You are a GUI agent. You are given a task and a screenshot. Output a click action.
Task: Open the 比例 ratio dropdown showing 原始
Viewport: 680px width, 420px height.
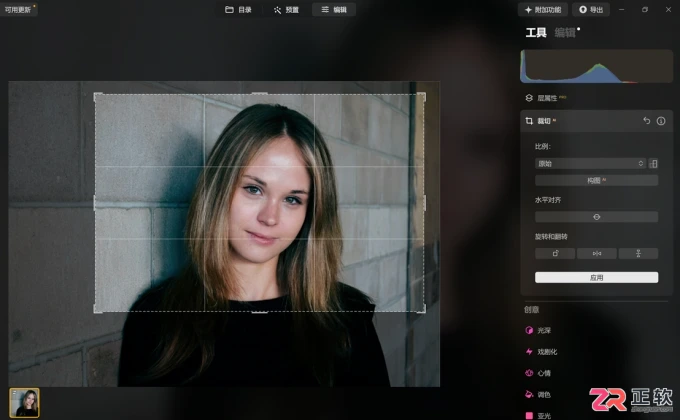(590, 164)
